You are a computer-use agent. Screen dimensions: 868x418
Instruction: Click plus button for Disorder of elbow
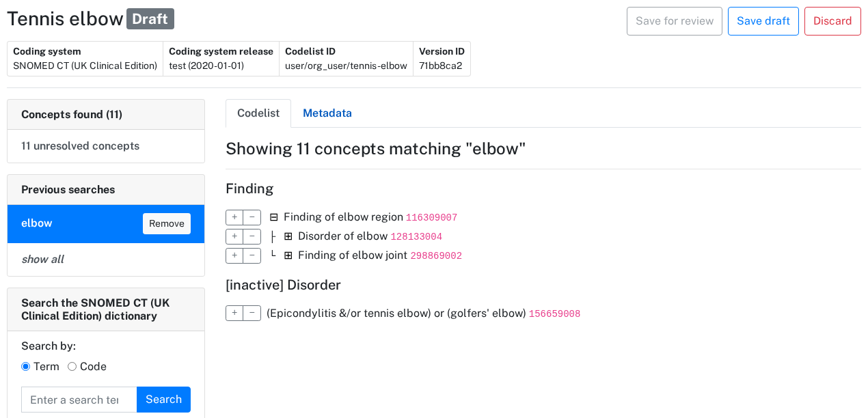[x=234, y=236]
